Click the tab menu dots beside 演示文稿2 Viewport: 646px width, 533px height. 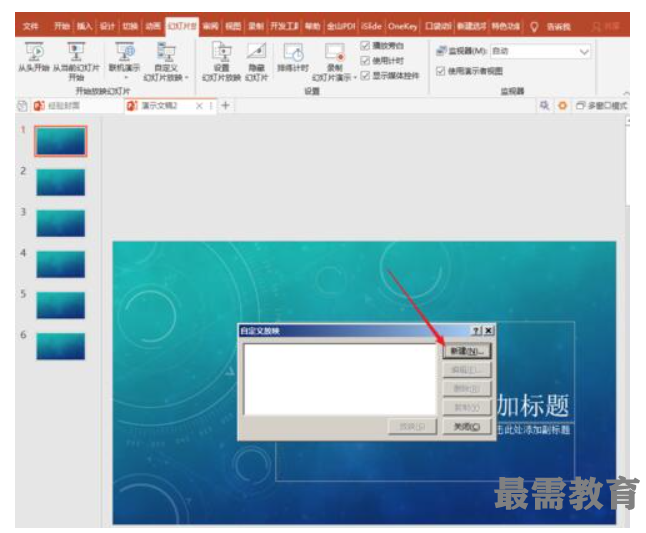[x=211, y=106]
